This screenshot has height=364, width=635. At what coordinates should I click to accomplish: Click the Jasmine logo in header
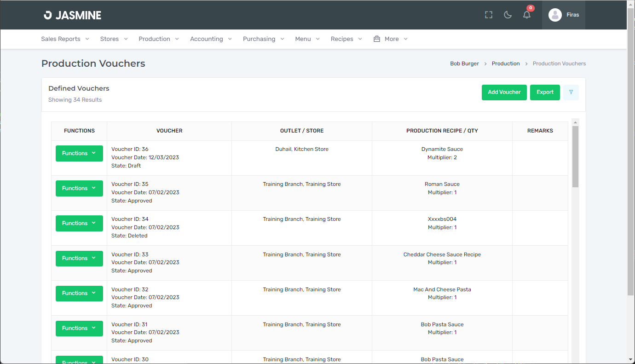(72, 15)
